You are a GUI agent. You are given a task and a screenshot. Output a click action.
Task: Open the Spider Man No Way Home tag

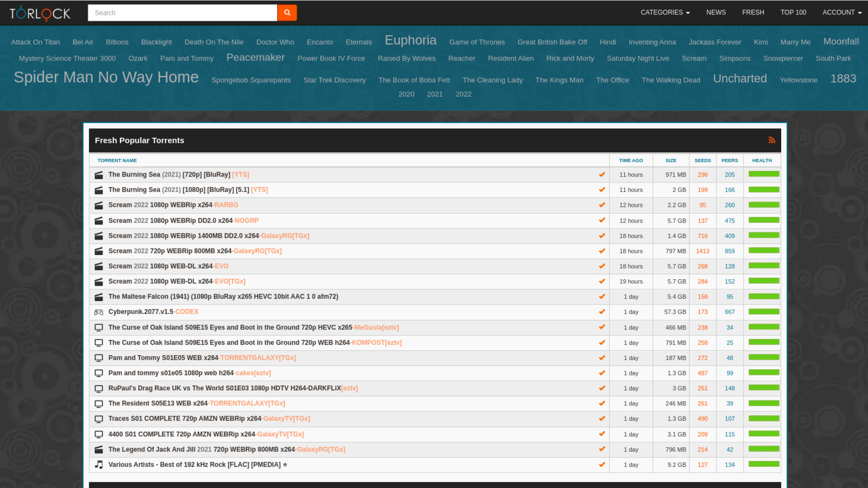point(106,77)
